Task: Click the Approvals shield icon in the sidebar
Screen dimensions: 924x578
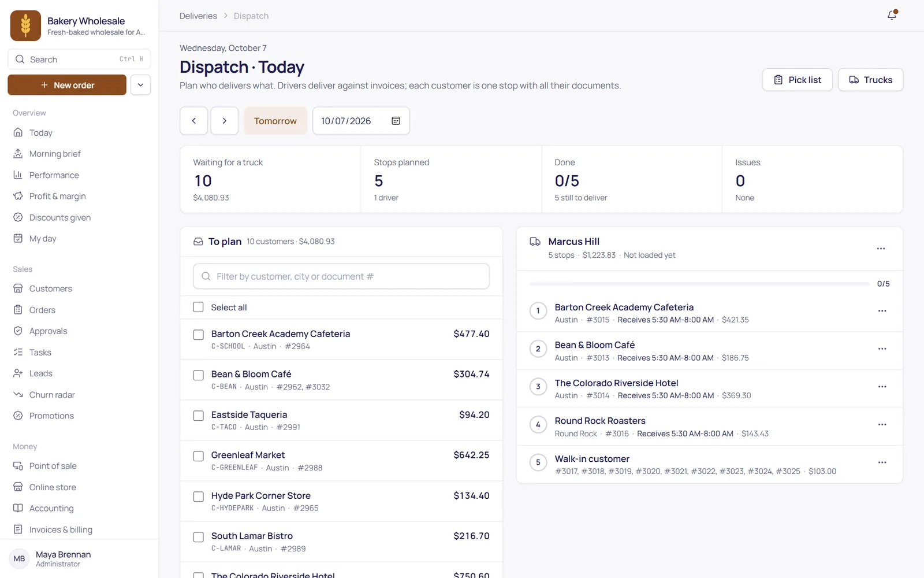Action: coord(18,331)
